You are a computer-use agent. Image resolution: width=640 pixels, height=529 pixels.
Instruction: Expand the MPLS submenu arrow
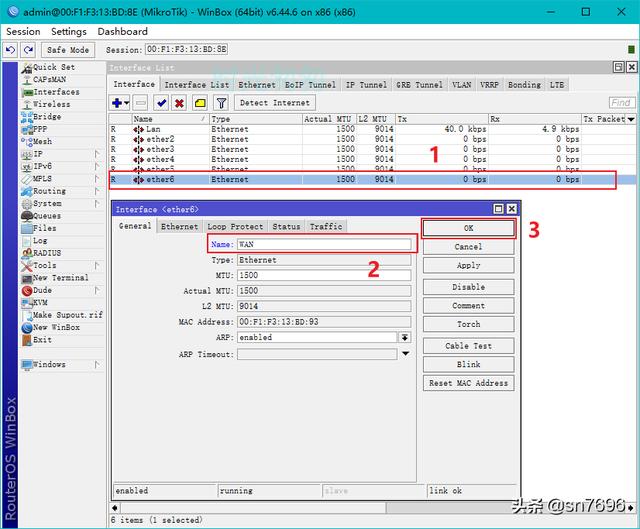point(97,178)
